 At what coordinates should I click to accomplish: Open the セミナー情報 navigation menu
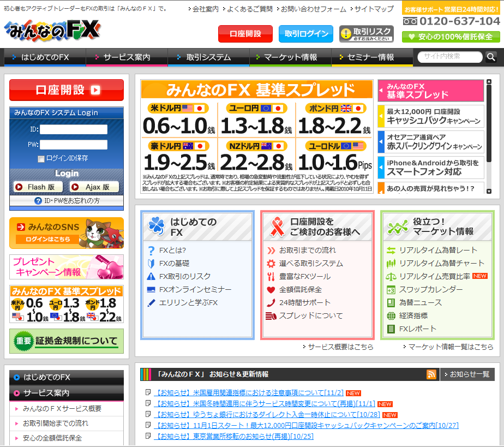click(372, 57)
